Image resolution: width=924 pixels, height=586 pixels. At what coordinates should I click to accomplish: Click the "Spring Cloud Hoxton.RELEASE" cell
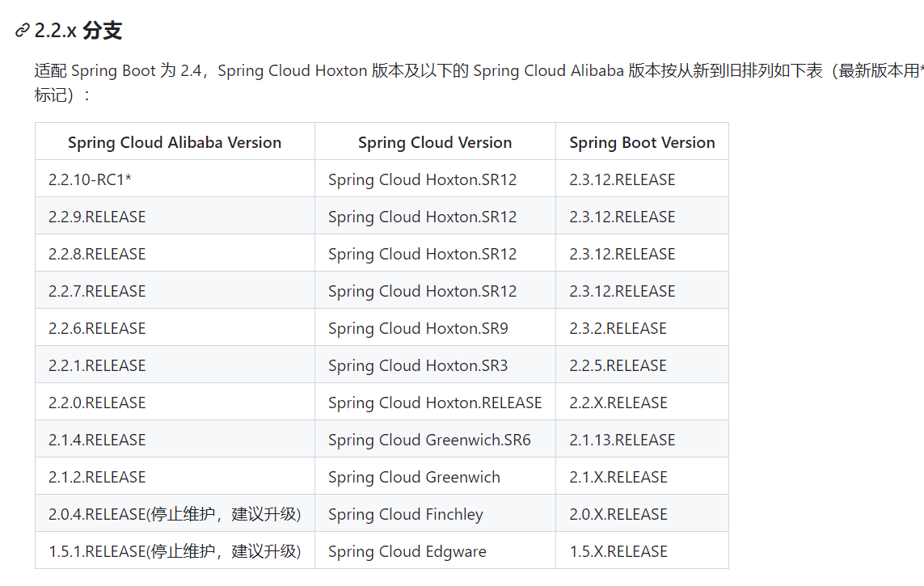(435, 402)
